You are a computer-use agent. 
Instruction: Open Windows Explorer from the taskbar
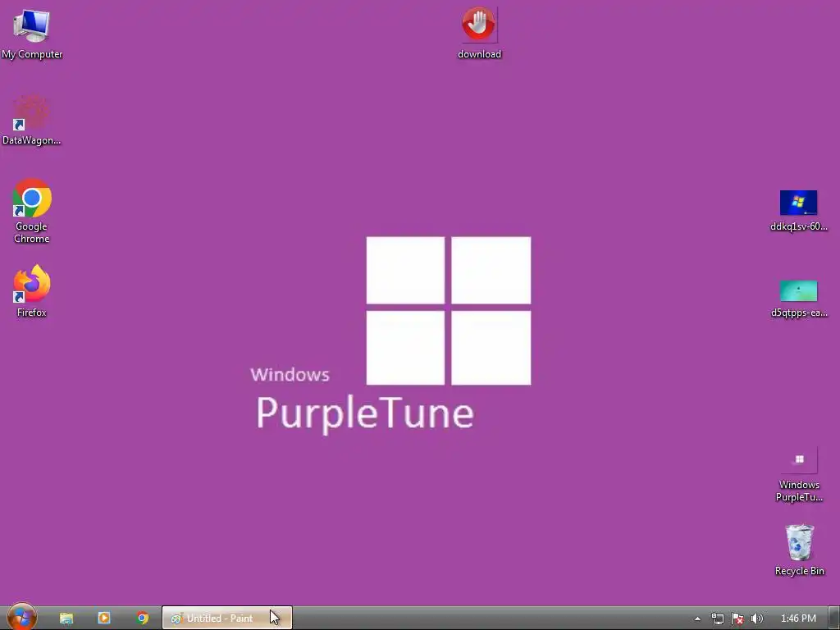pos(66,619)
